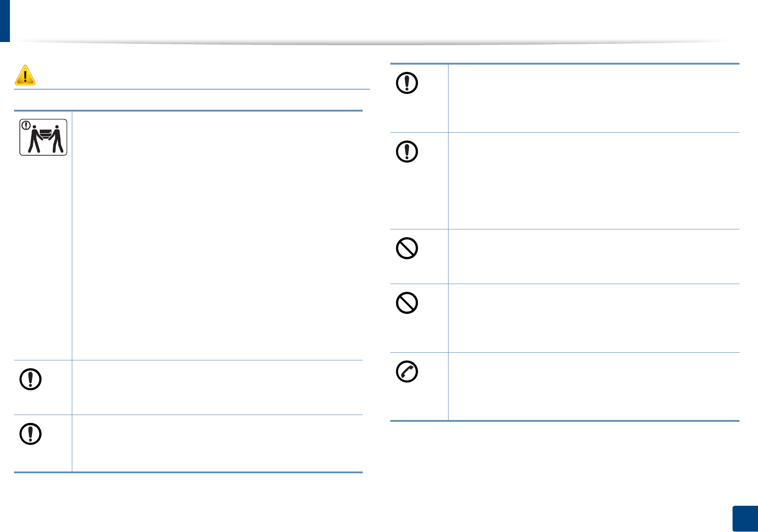Click the lower prohibition circle icon

[x=407, y=303]
